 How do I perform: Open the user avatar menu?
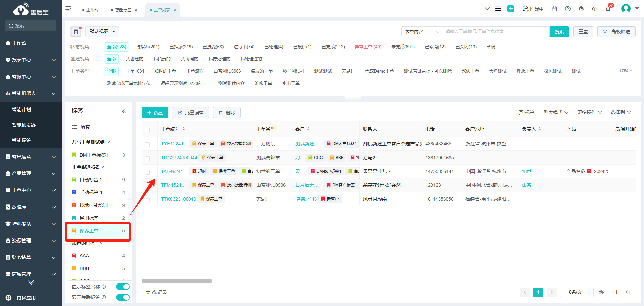[626, 8]
